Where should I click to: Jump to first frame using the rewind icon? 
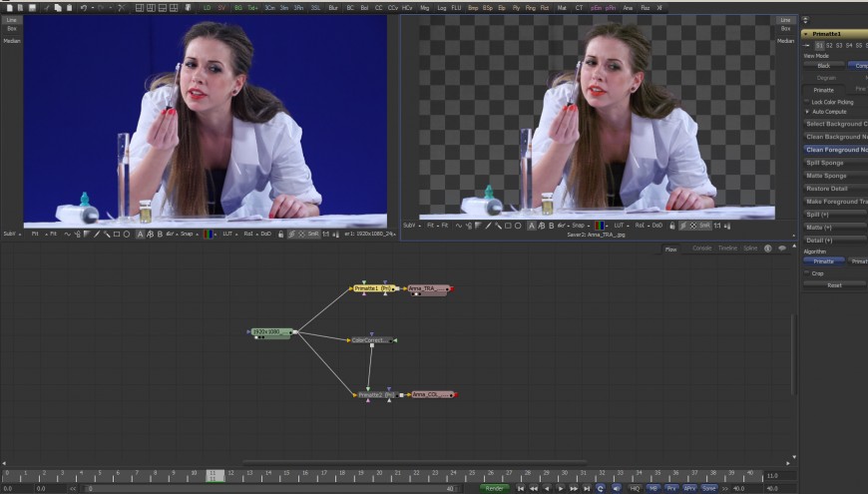[520, 488]
